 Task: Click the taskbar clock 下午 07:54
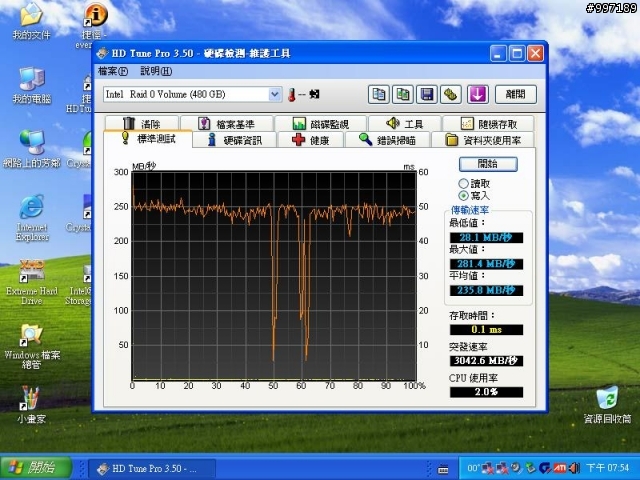pos(608,468)
